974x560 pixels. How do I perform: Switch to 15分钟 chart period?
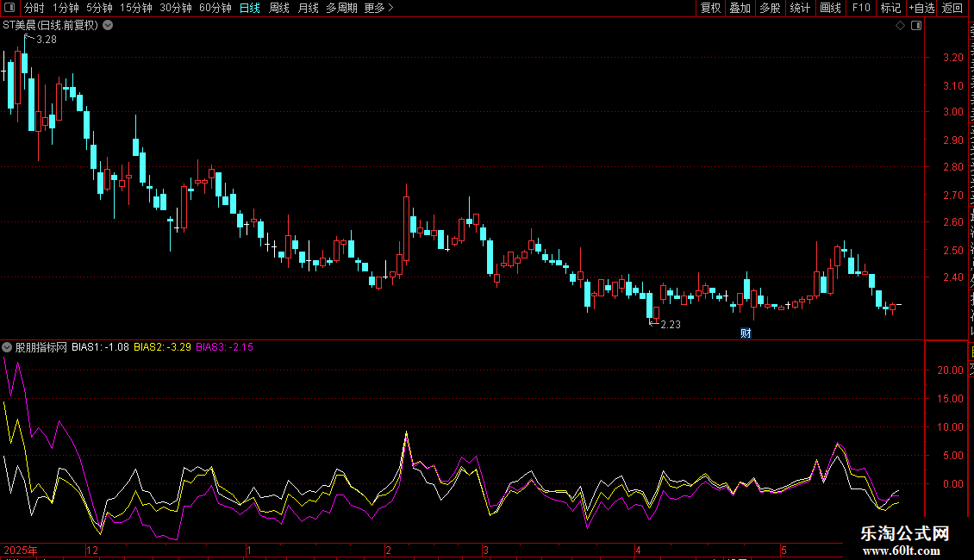tap(135, 8)
